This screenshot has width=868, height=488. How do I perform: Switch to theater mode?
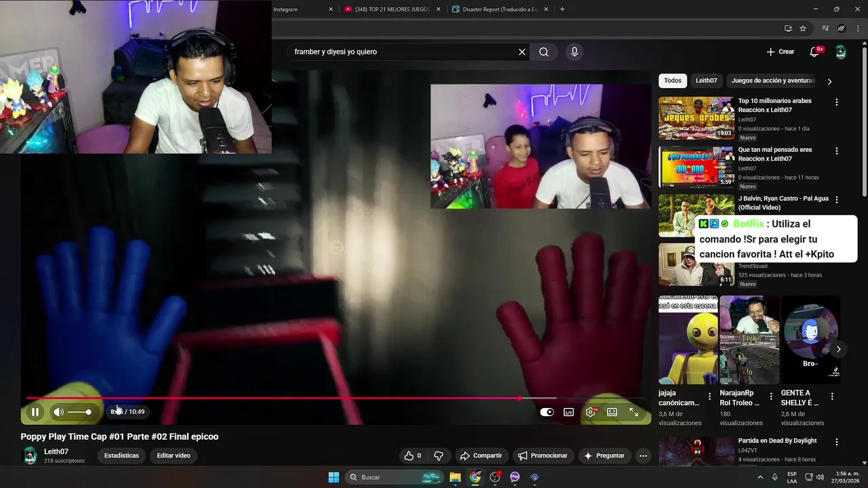[612, 411]
